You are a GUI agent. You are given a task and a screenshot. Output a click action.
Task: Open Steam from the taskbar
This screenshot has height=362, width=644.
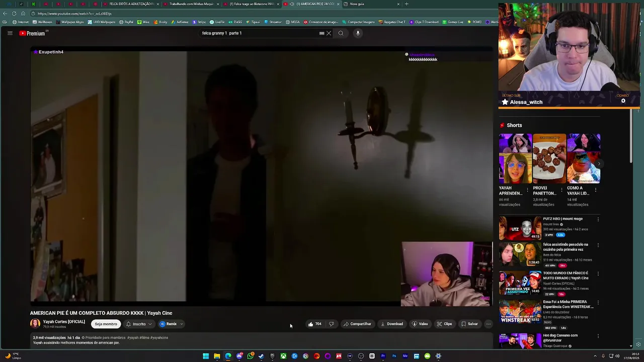261,356
